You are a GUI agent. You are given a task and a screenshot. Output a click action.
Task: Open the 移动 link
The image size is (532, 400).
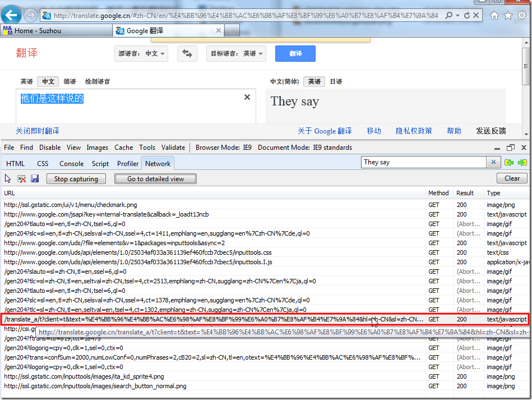coord(374,131)
